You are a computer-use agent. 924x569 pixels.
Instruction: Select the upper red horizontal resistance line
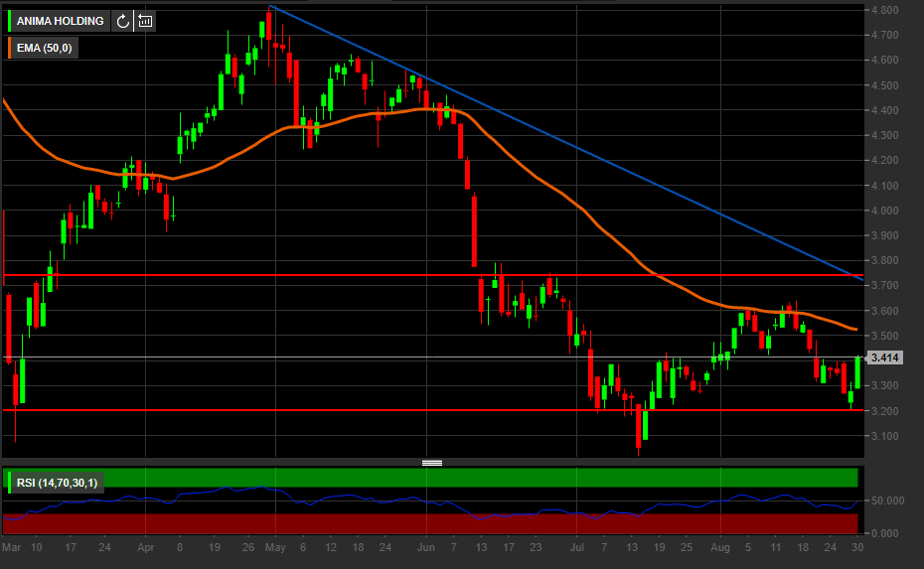(x=433, y=275)
